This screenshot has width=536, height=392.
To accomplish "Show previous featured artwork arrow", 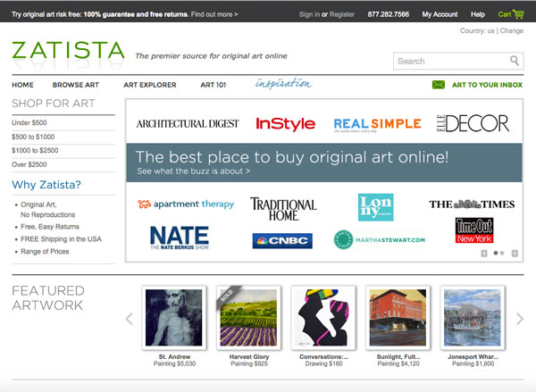I will coord(129,319).
